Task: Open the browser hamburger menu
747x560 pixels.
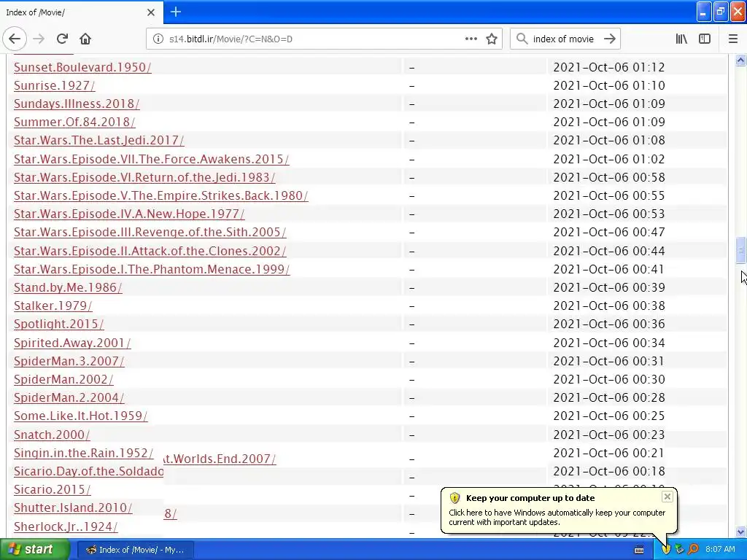Action: click(x=733, y=39)
